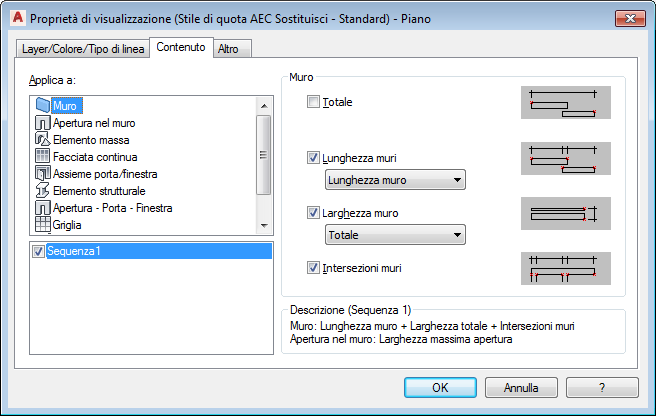Uncheck the Lunghezza muri checkbox
Image resolution: width=656 pixels, height=416 pixels.
313,158
